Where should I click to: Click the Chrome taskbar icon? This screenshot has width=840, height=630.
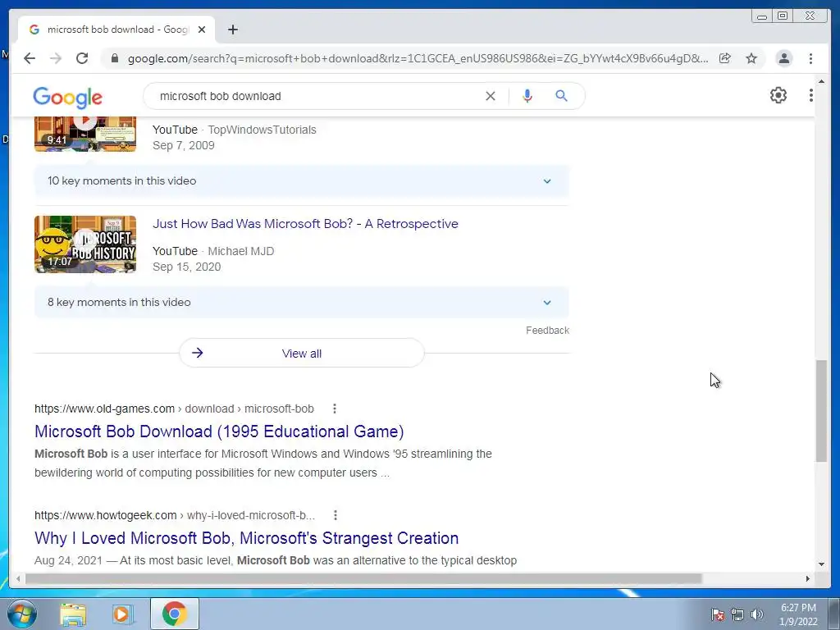point(174,614)
